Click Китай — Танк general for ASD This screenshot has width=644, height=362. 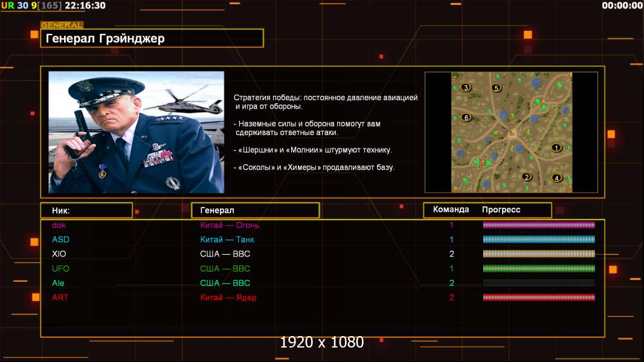click(225, 240)
